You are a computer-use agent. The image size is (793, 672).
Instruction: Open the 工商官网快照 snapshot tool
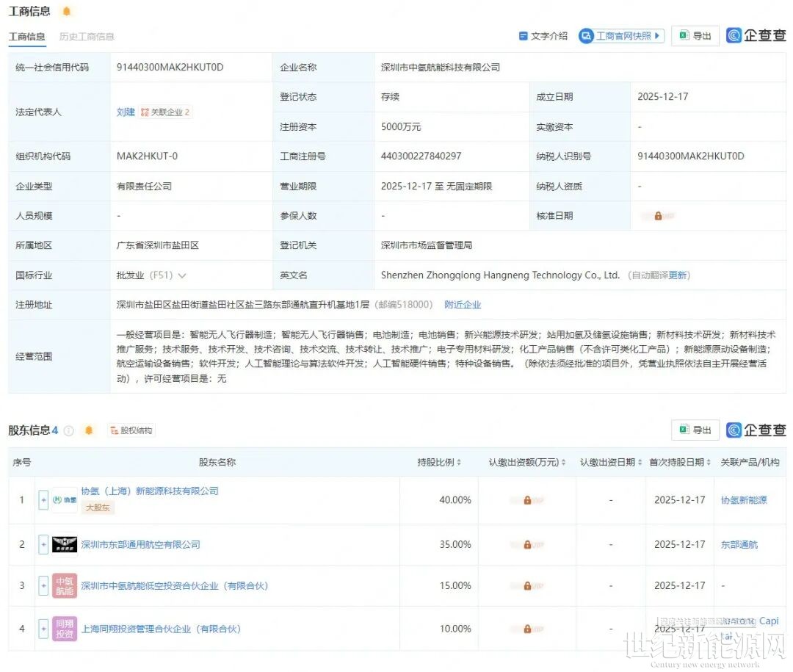point(621,35)
